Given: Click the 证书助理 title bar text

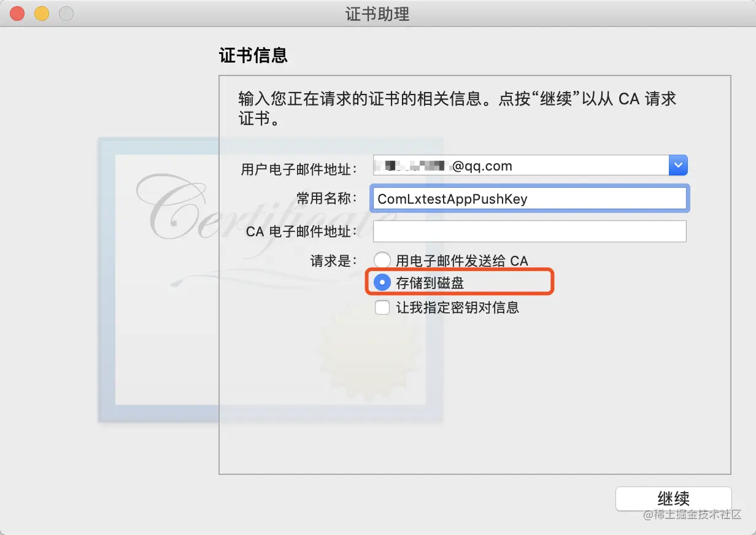Looking at the screenshot, I should (x=377, y=14).
